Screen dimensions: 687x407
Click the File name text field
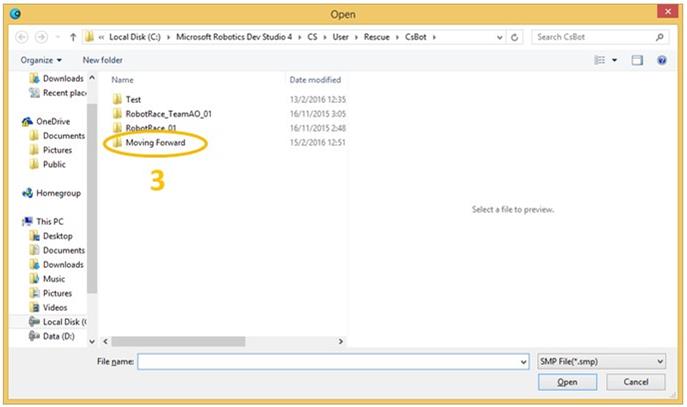click(328, 361)
